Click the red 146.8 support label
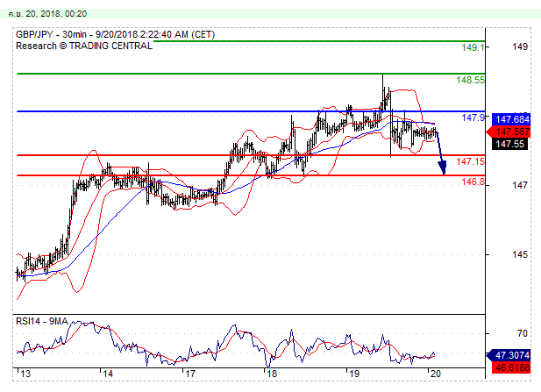 (x=473, y=182)
